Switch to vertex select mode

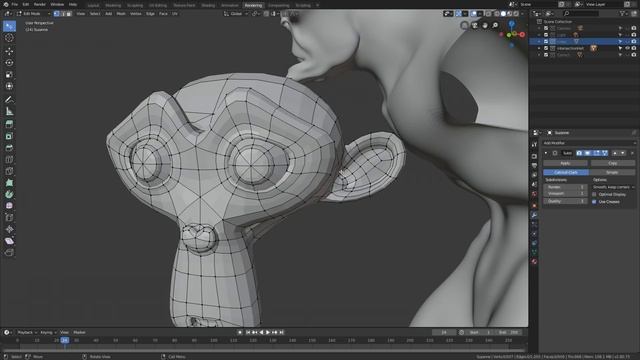click(57, 13)
